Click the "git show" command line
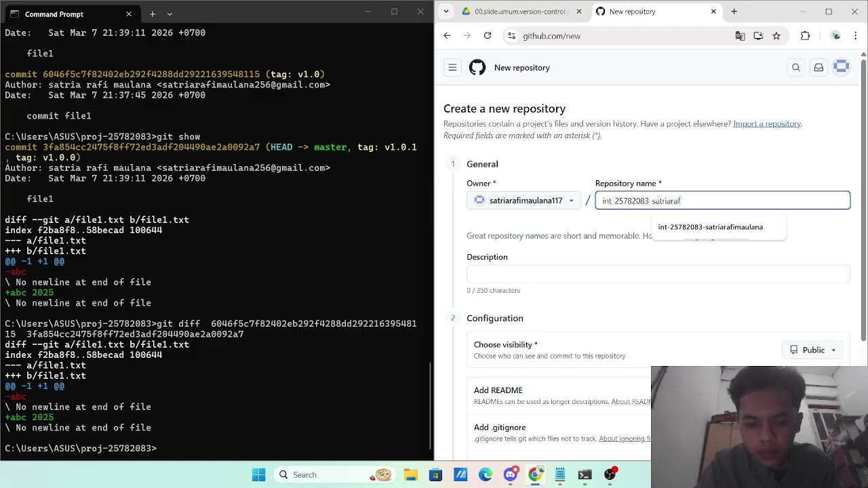Viewport: 868px width, 488px height. (x=102, y=137)
